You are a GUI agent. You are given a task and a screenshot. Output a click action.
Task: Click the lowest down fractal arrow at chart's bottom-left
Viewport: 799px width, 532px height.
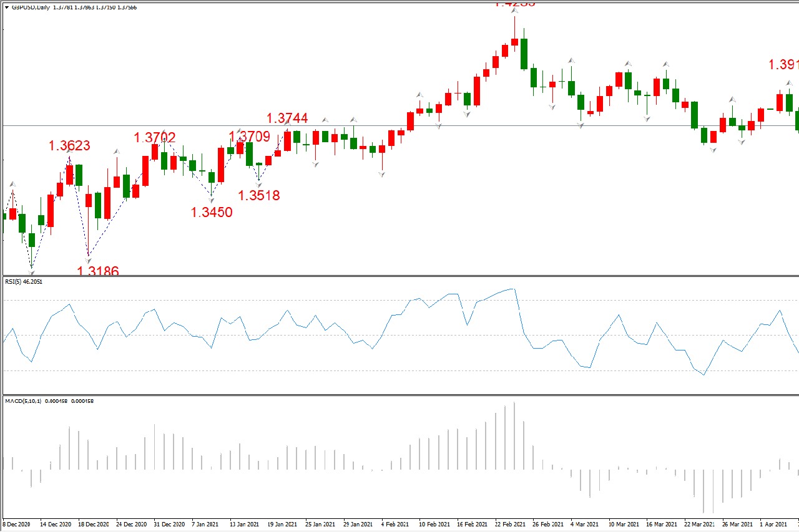tap(31, 271)
